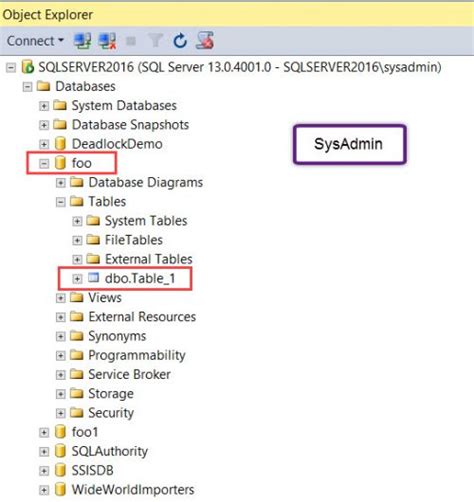Collapse the SQLSERVER2016 server node
The height and width of the screenshot is (502, 474).
point(11,68)
